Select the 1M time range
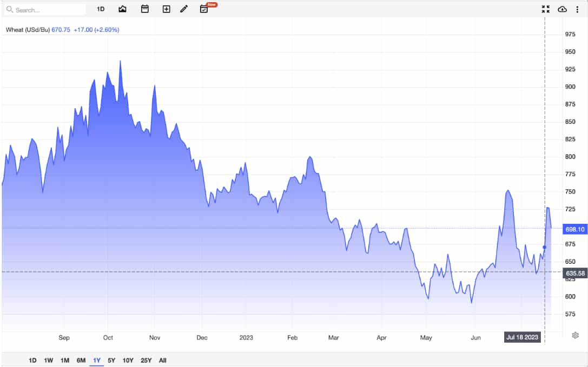Image resolution: width=588 pixels, height=367 pixels. coord(64,361)
